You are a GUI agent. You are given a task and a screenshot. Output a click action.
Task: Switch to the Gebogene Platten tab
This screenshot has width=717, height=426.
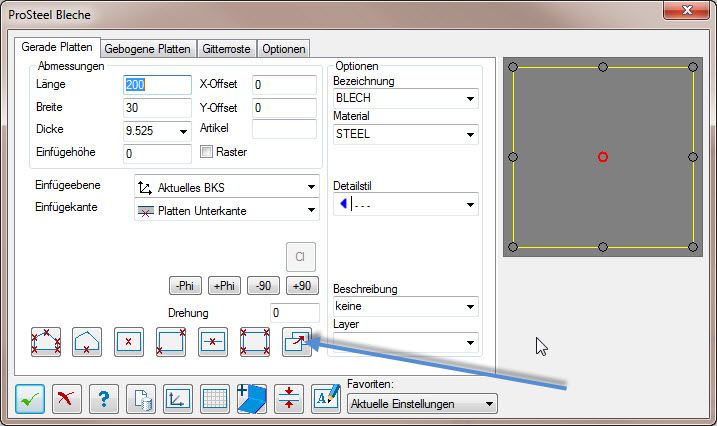(x=148, y=48)
